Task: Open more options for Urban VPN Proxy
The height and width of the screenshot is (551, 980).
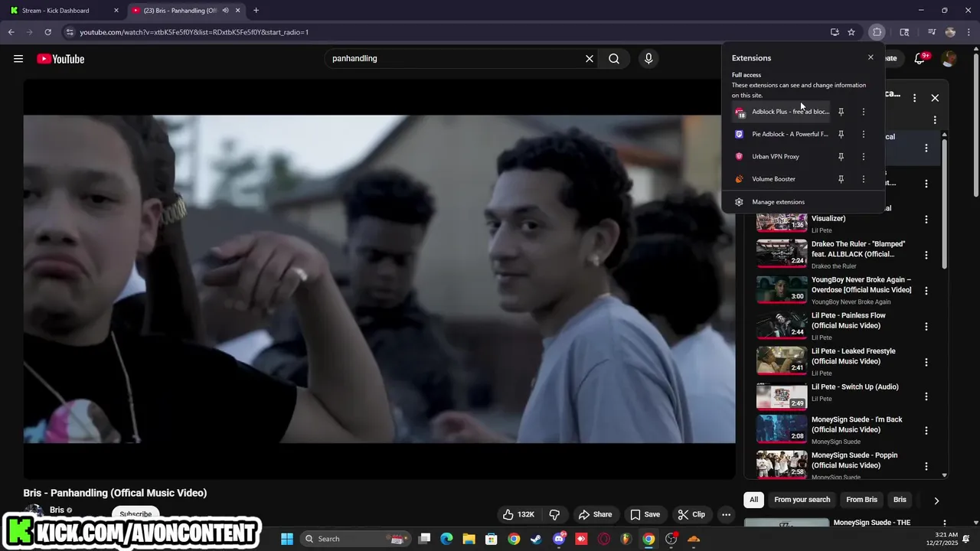Action: 864,156
